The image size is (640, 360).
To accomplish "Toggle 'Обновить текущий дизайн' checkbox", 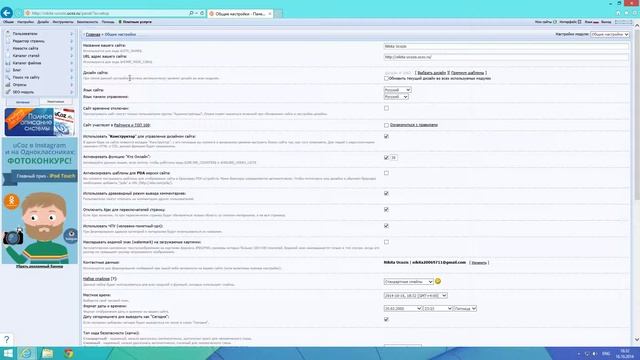I will click(386, 78).
